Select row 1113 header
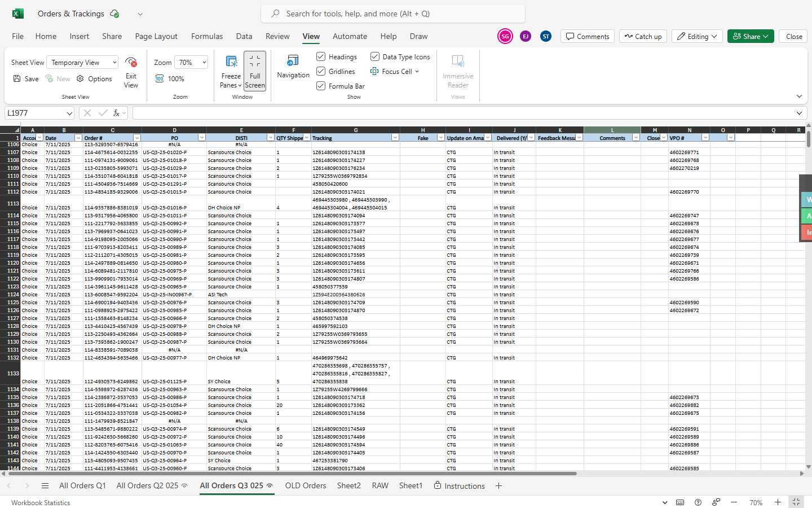Viewport: 812px width, 508px height. coord(10,203)
